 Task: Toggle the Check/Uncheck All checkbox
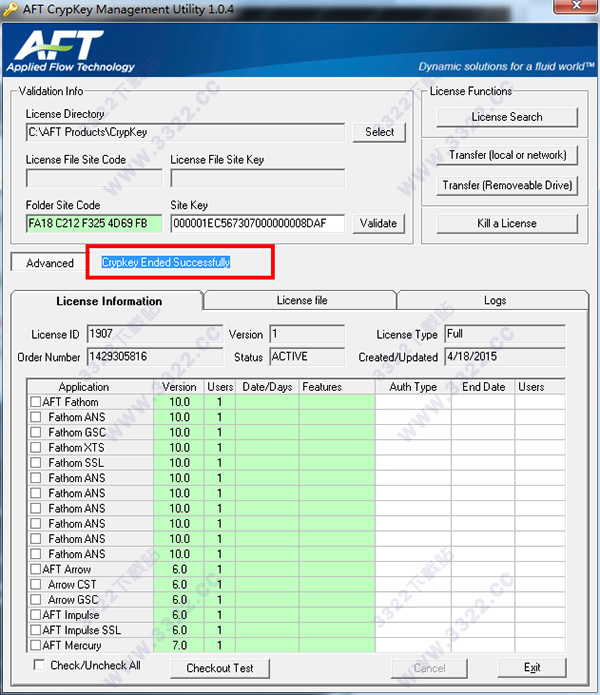[39, 665]
